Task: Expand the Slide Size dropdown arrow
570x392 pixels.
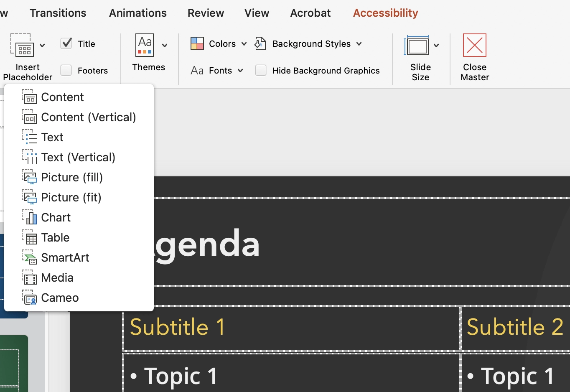Action: (x=436, y=45)
